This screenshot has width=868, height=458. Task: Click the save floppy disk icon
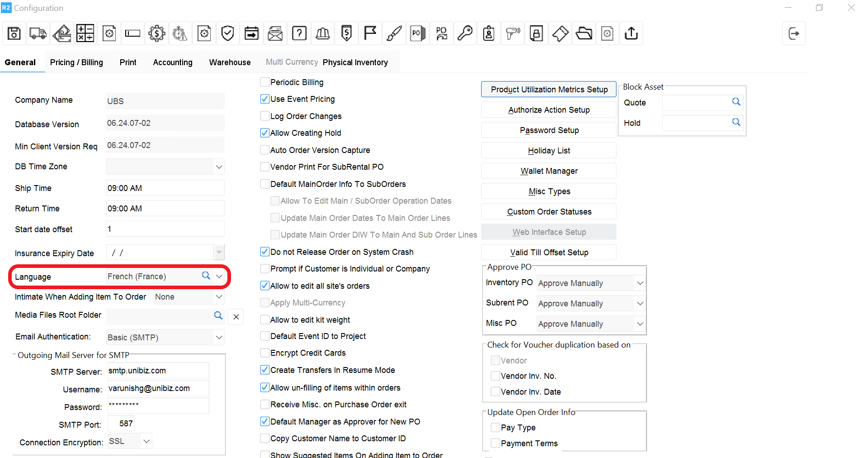coord(14,33)
